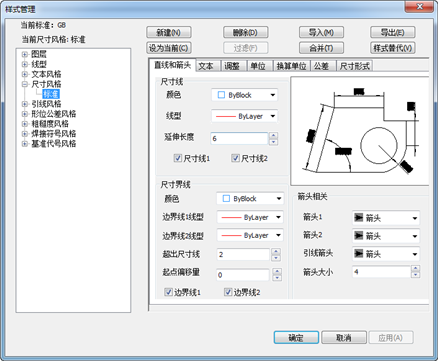Click 取消 to cancel dialog
The height and width of the screenshot is (361, 438).
tap(344, 338)
